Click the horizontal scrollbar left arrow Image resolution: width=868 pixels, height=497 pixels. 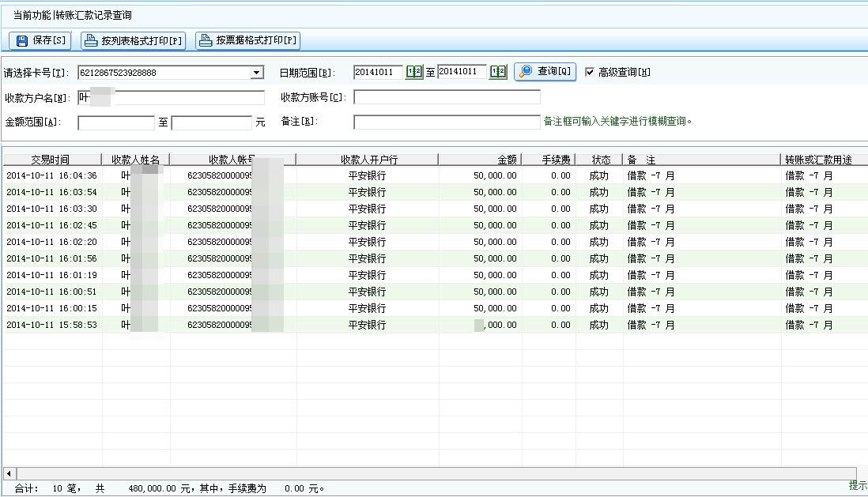(x=8, y=473)
